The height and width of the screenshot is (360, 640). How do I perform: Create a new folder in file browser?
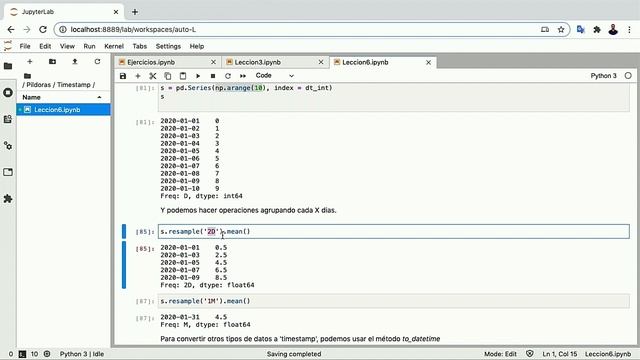pyautogui.click(x=52, y=62)
